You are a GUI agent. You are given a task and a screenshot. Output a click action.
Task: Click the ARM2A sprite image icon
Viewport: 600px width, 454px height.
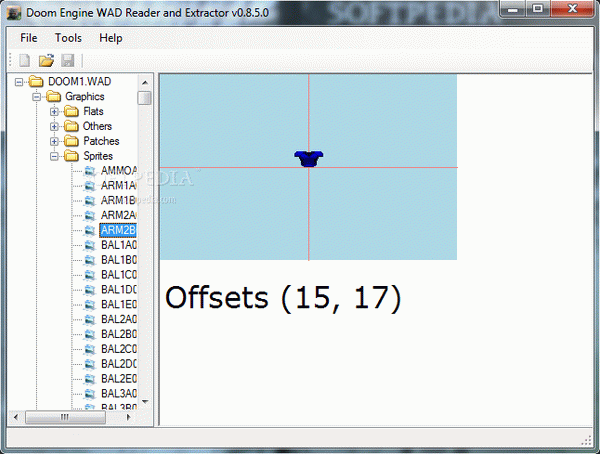click(90, 216)
